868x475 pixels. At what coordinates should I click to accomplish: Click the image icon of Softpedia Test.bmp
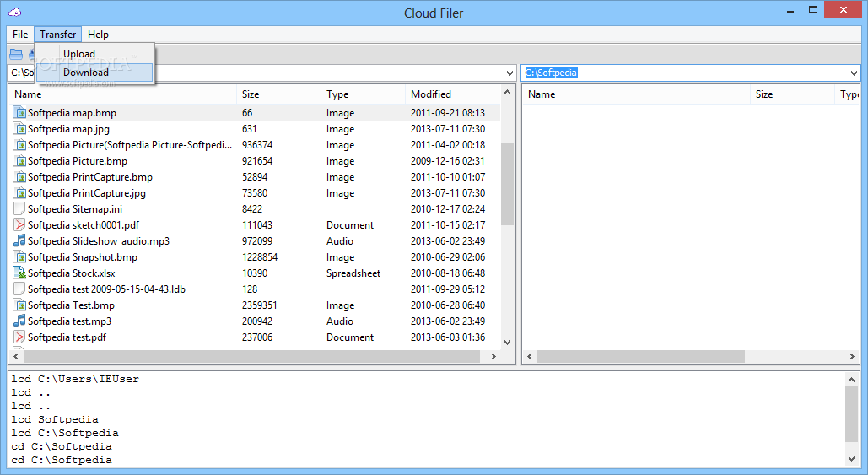point(19,305)
